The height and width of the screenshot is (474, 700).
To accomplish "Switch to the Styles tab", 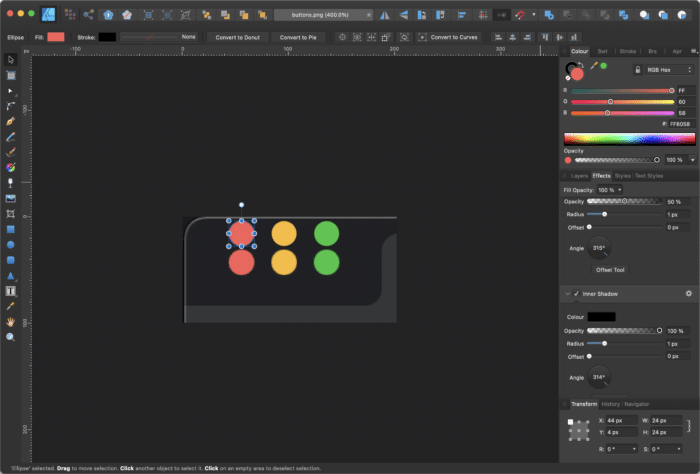I will pos(622,176).
